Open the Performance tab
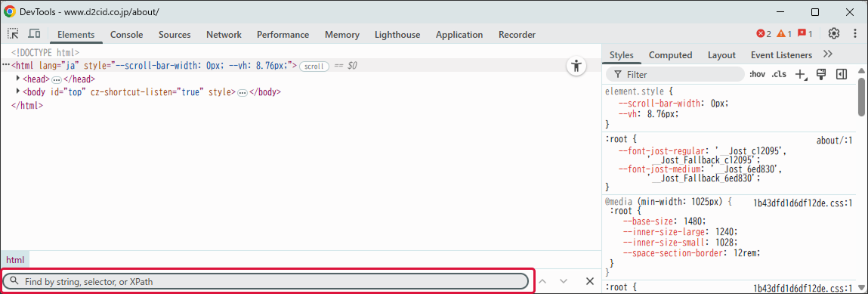Screen dimensions: 868x294 [283, 34]
